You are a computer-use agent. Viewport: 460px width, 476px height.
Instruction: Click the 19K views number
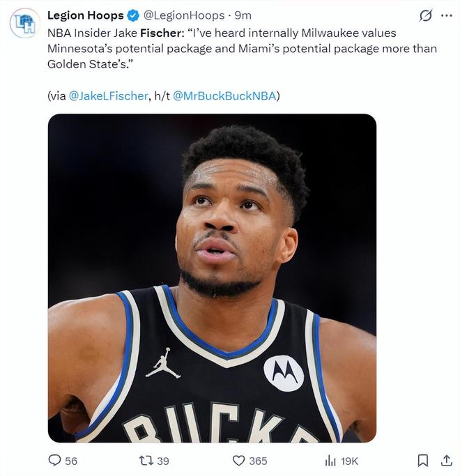point(350,461)
